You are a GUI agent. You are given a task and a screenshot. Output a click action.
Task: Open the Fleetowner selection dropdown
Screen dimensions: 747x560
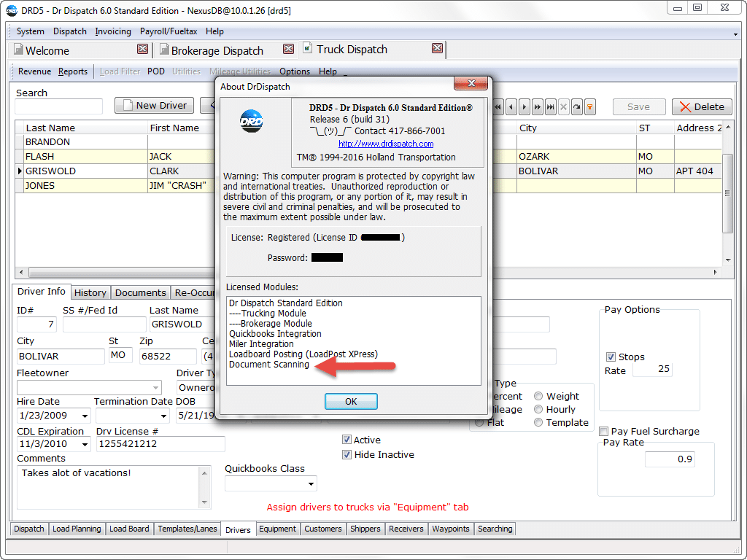[156, 387]
